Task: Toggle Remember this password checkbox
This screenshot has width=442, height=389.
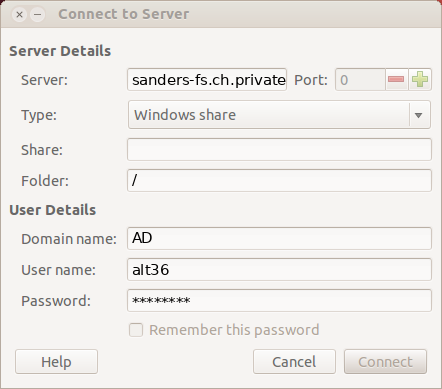Action: (136, 330)
